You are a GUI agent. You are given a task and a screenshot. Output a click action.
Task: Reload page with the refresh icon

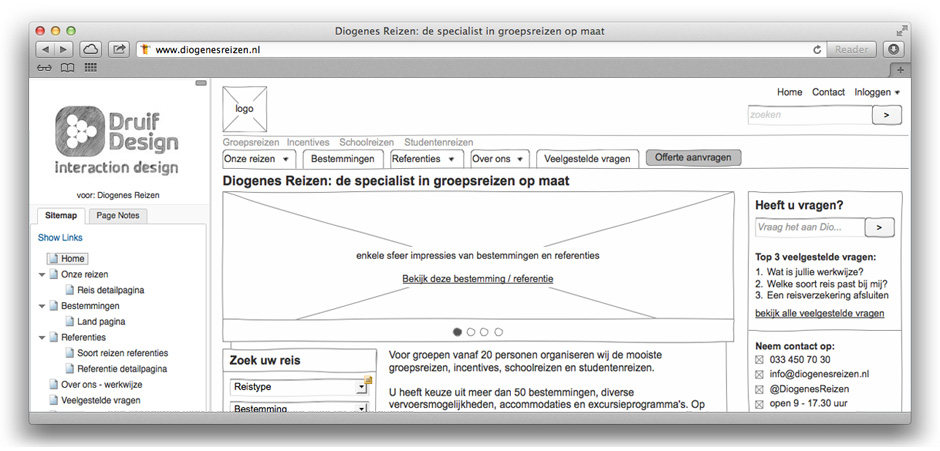817,50
